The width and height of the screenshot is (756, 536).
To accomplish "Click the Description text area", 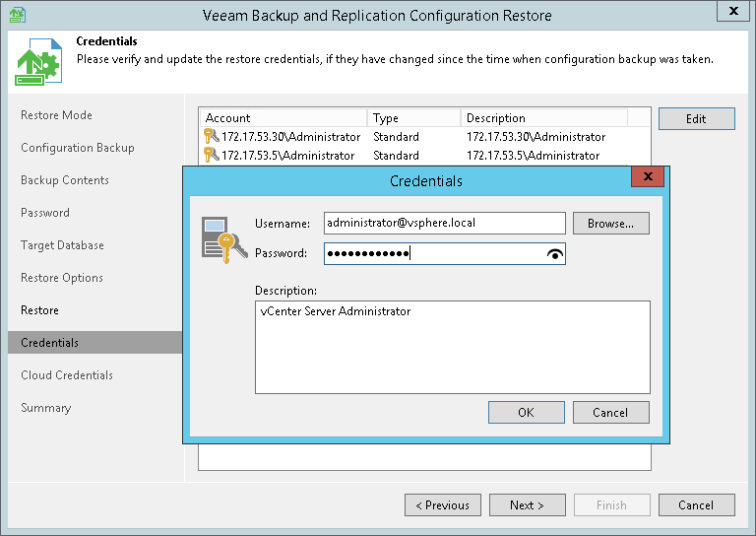I will click(x=452, y=348).
